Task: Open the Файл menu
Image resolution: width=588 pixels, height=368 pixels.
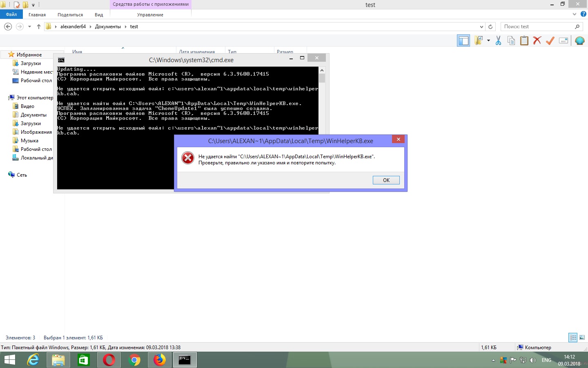Action: (x=11, y=14)
